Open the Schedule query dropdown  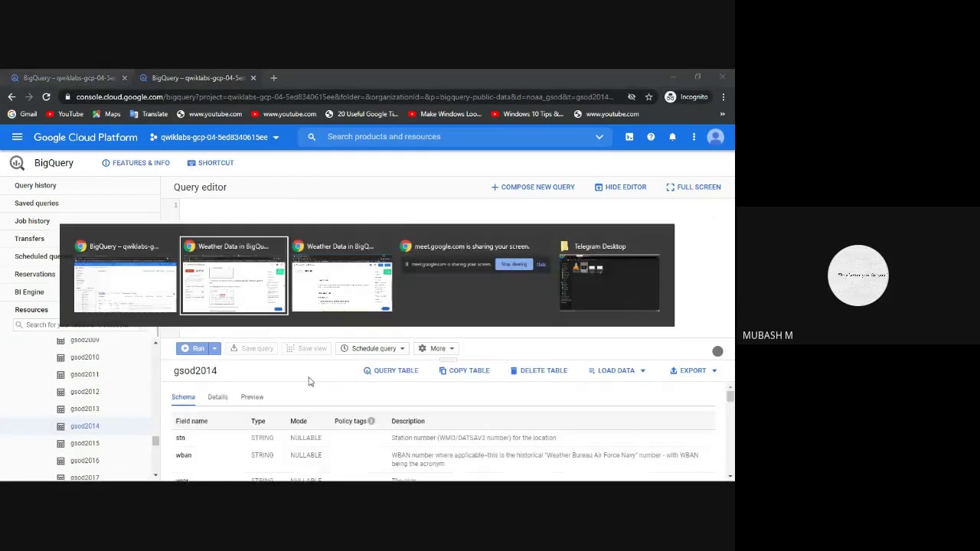pyautogui.click(x=373, y=348)
